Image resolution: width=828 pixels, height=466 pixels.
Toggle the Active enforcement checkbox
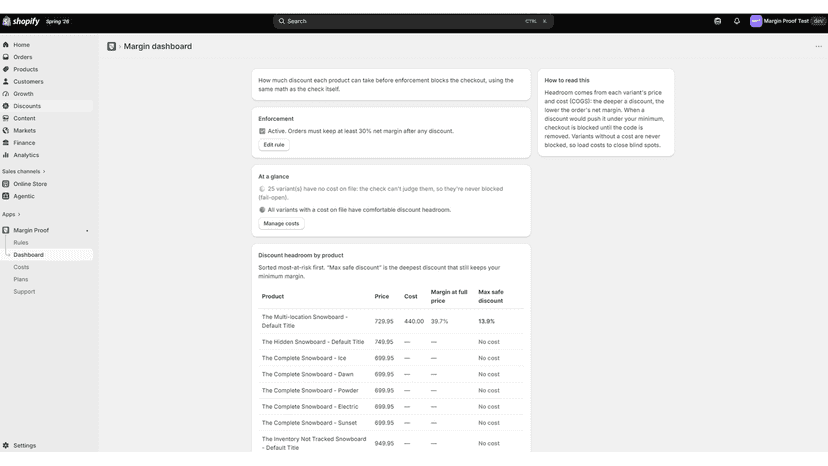pos(262,131)
